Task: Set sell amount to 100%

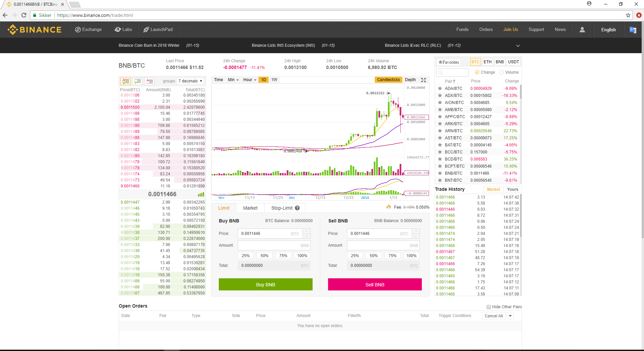Action: click(x=411, y=256)
